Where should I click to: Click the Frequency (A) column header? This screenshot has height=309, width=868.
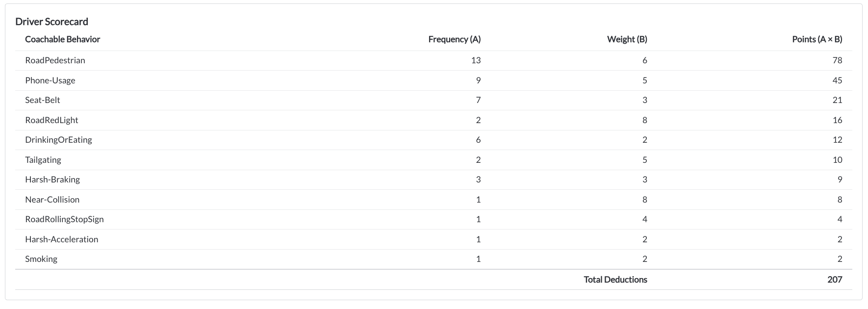[454, 39]
